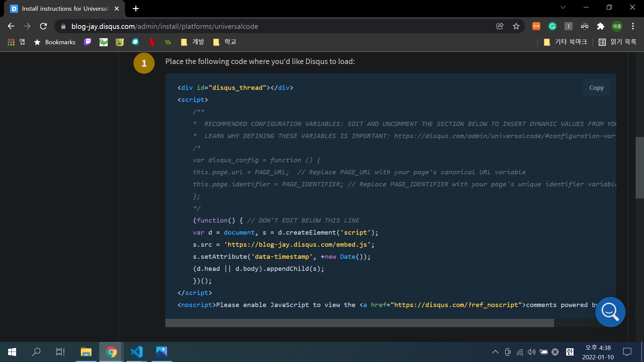Open the 기타 북마크 folder
Screen dimensions: 644x362
(565, 42)
